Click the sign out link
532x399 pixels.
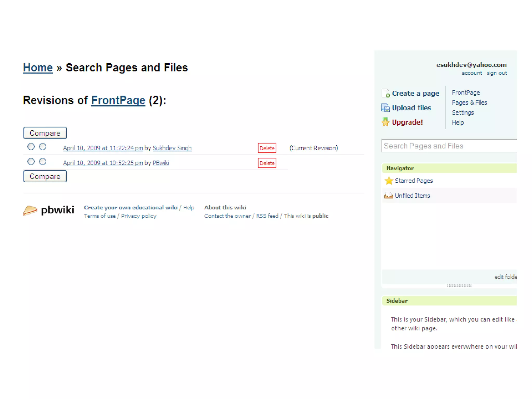click(x=496, y=73)
